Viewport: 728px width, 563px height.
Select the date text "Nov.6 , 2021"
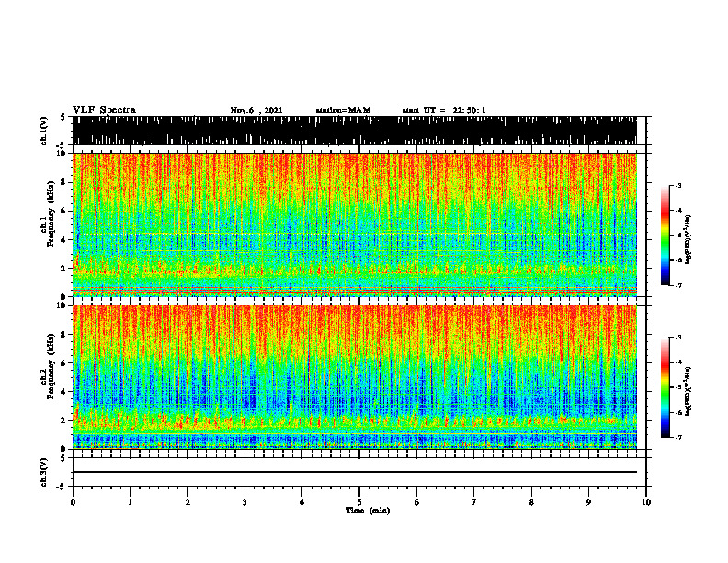(256, 110)
